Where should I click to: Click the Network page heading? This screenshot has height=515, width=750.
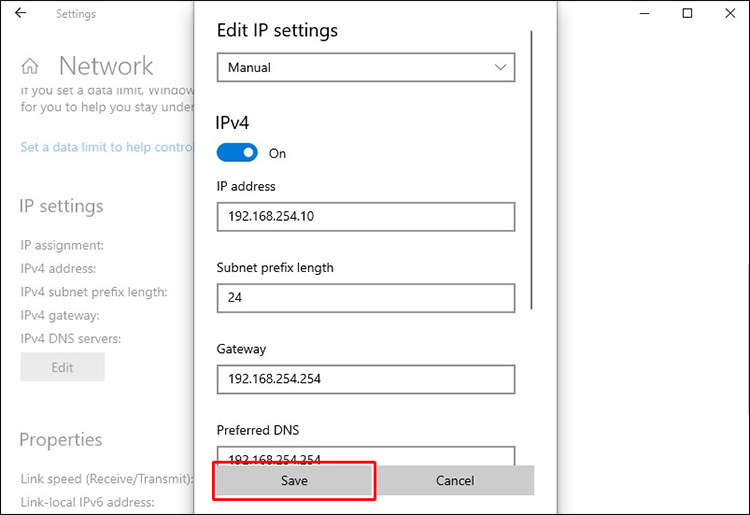(106, 67)
